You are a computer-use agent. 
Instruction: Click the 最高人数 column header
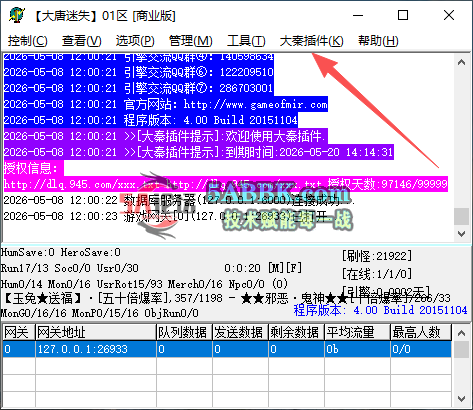421,332
